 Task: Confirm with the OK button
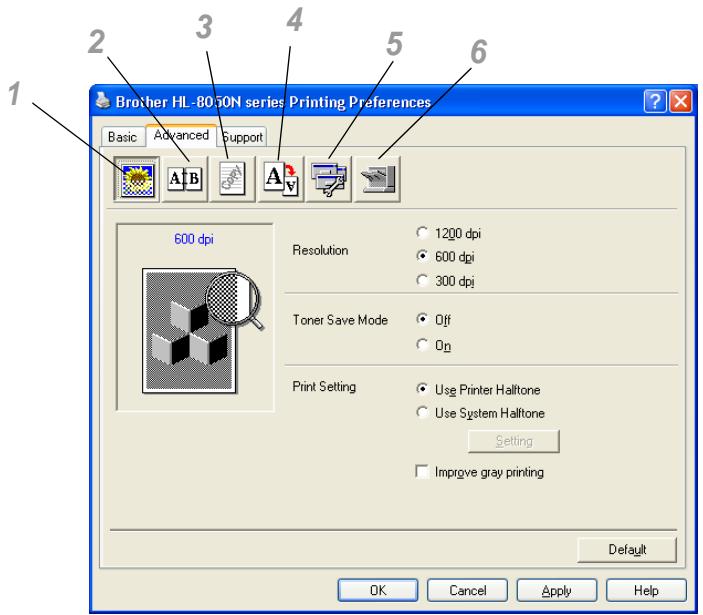(378, 590)
